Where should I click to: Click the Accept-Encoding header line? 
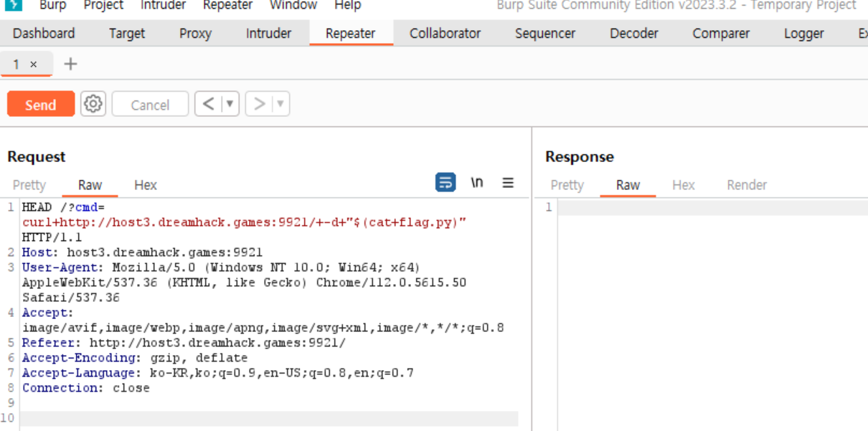tap(135, 358)
